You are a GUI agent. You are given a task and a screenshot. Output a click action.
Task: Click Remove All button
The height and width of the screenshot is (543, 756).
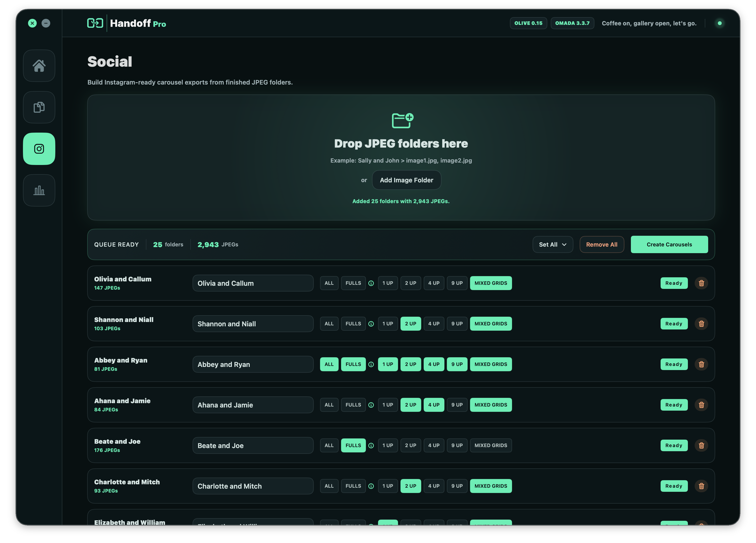(x=601, y=244)
